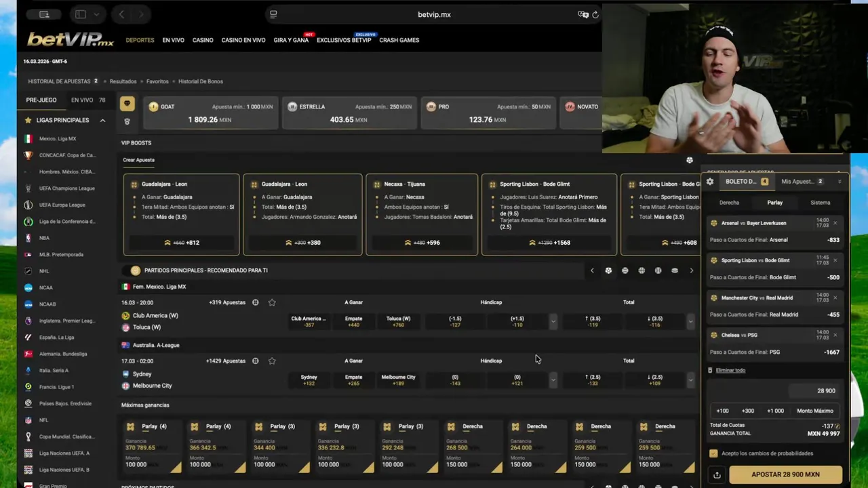Open the odds calculator icon by Total de Cuotas

coord(837,426)
